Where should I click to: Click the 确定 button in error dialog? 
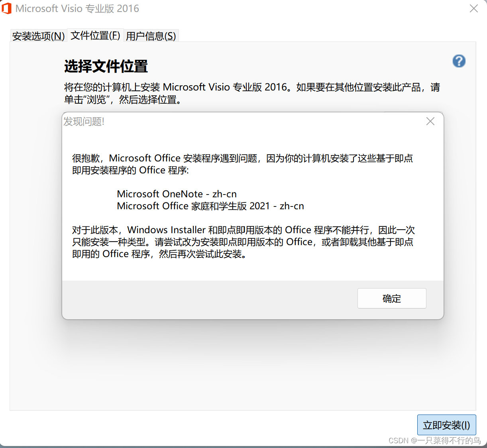(392, 298)
